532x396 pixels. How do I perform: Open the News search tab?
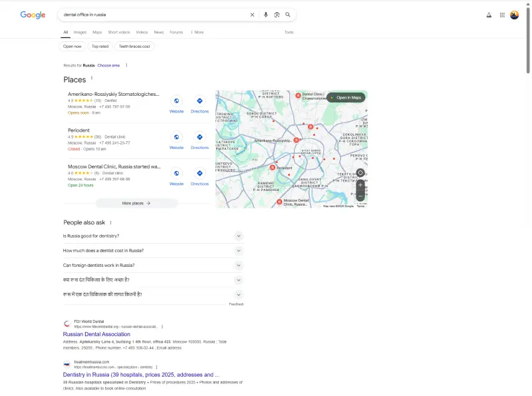[159, 31]
